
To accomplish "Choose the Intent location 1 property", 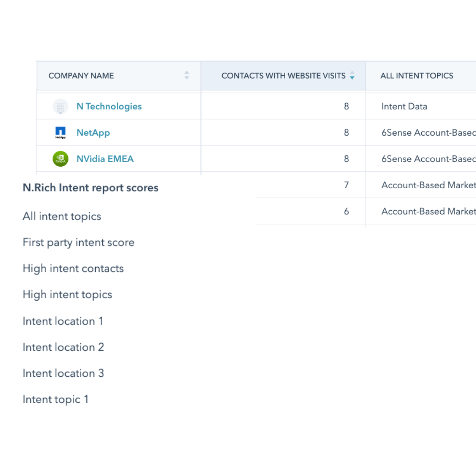I will (x=63, y=321).
